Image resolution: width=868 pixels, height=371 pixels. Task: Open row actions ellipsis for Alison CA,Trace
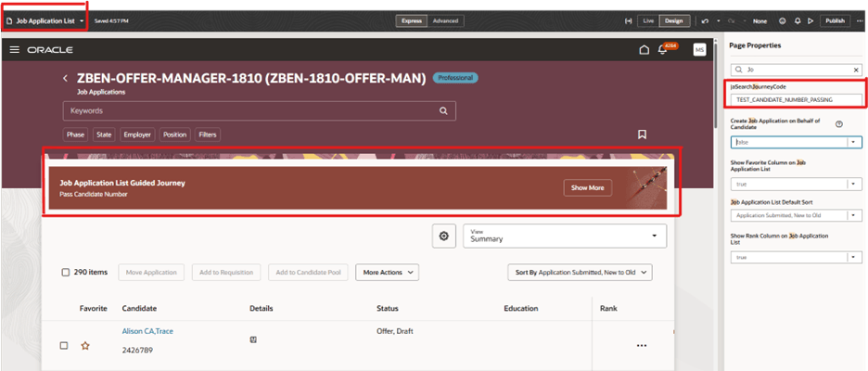642,346
